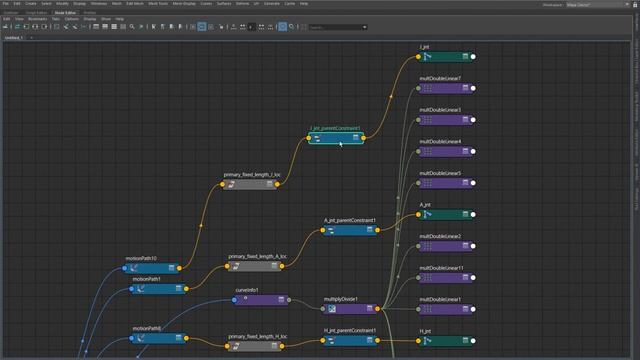Open the Node Editor Options menu

[71, 19]
